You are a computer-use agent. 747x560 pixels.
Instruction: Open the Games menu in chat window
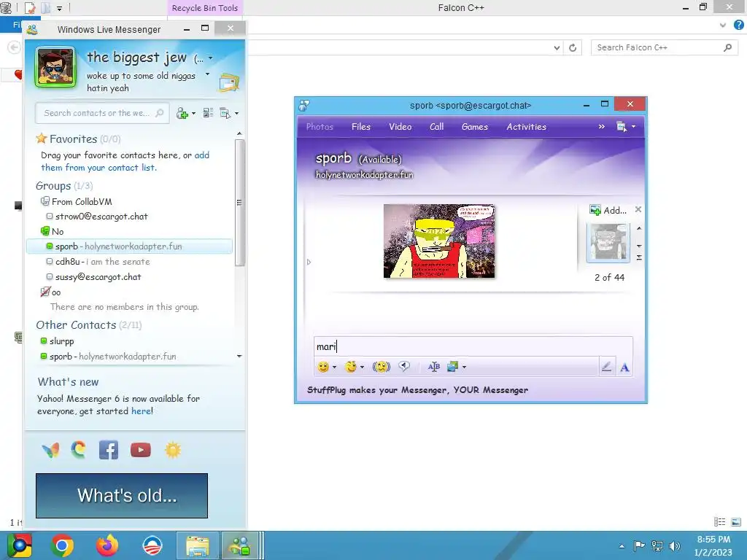[474, 127]
